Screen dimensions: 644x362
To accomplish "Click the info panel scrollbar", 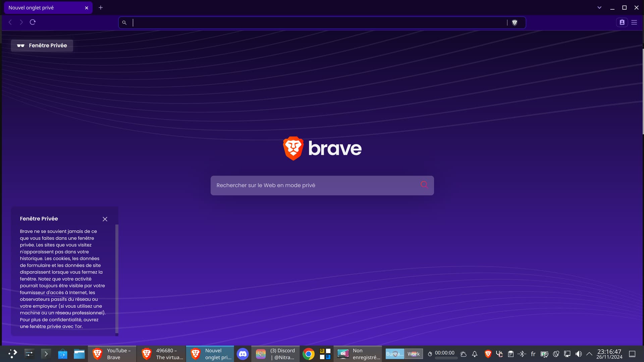I will [x=117, y=278].
